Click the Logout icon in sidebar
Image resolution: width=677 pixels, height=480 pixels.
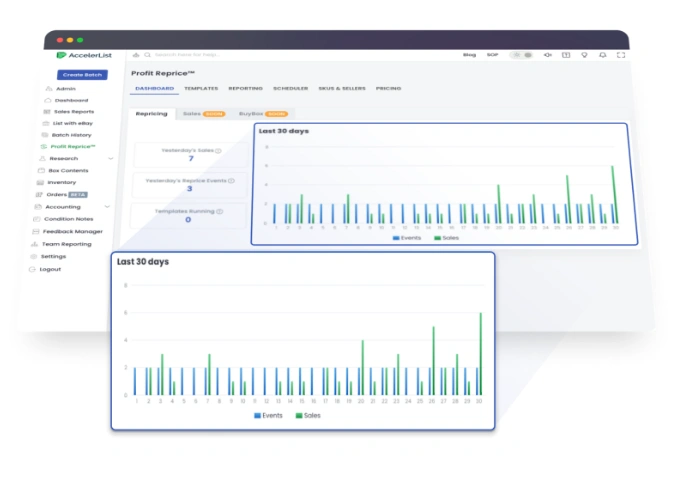[x=32, y=269]
